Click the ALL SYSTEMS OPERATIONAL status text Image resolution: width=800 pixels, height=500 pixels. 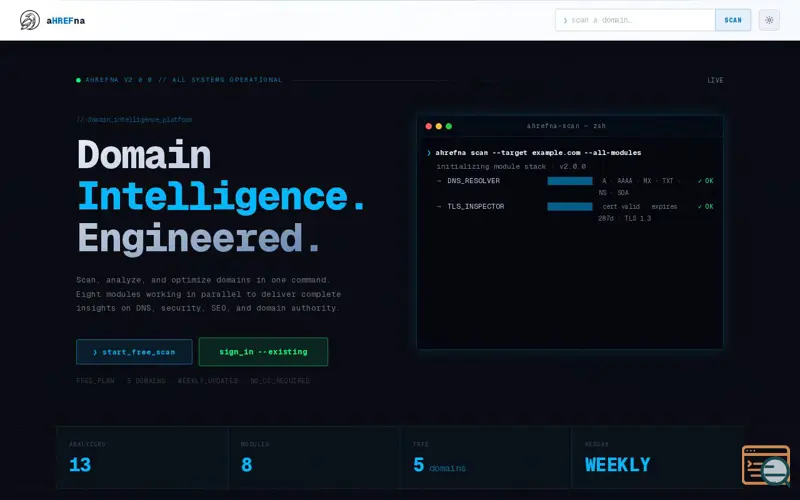227,80
